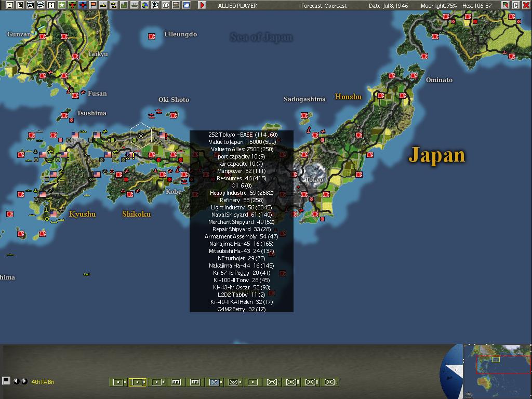
Task: Open the single yellow ship list icon
Action: (x=103, y=5)
